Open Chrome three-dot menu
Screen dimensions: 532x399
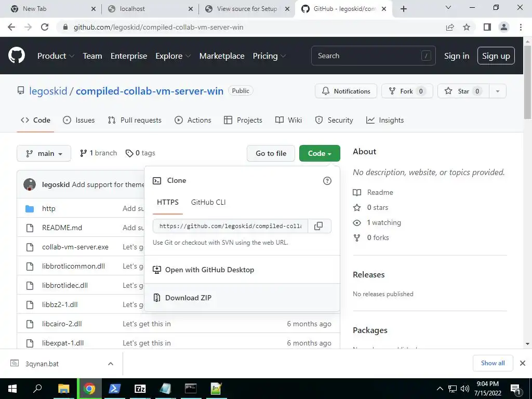pos(521,27)
